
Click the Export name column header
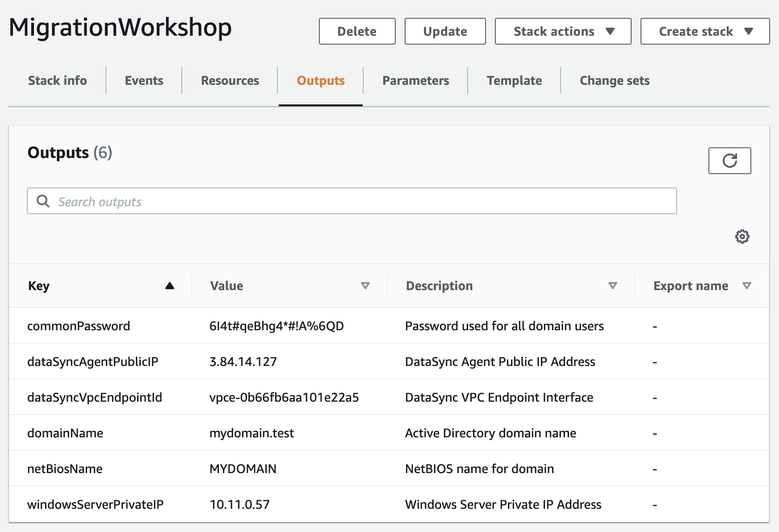point(691,286)
